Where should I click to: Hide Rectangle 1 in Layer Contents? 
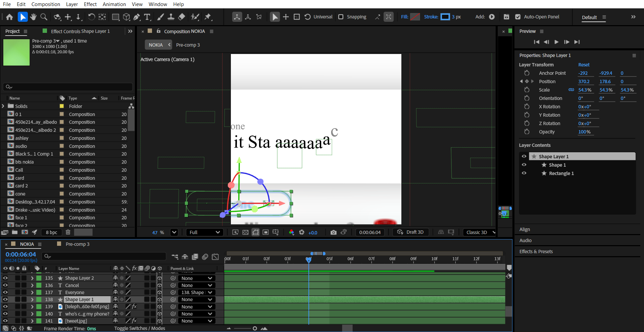point(524,173)
